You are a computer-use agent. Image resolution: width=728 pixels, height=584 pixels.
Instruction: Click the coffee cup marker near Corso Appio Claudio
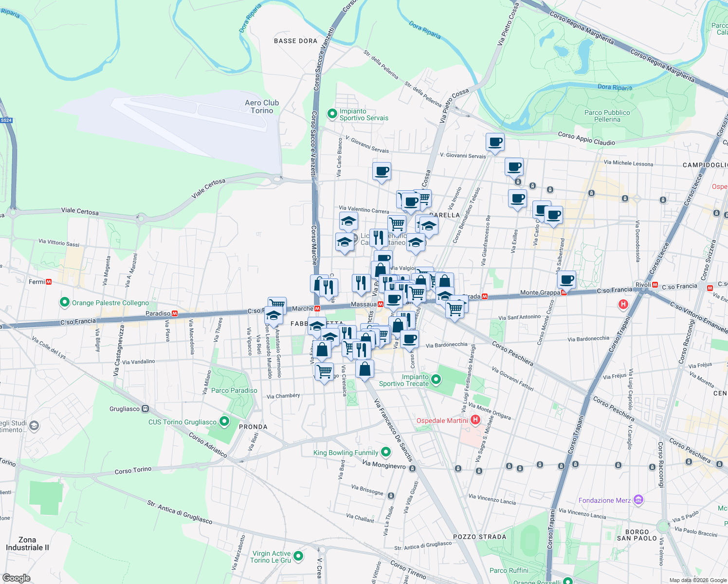click(x=495, y=143)
